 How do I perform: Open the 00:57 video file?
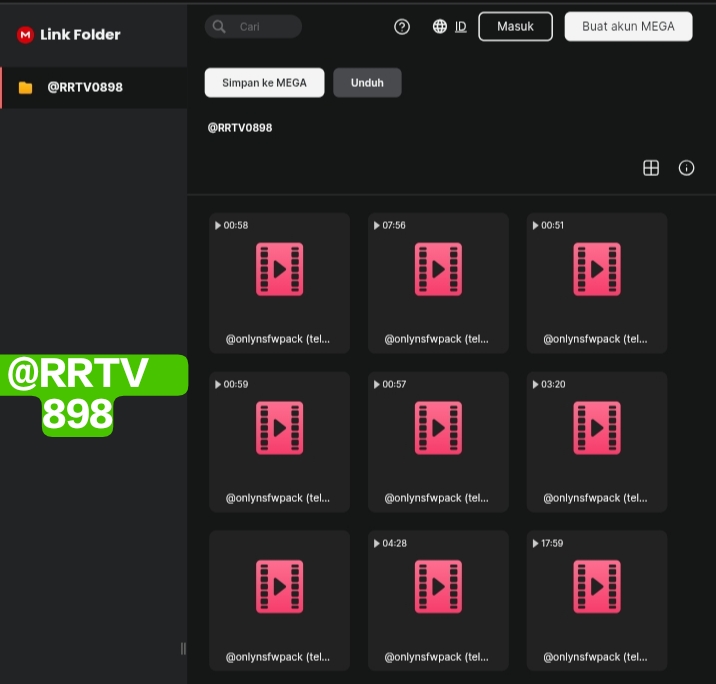pyautogui.click(x=438, y=442)
